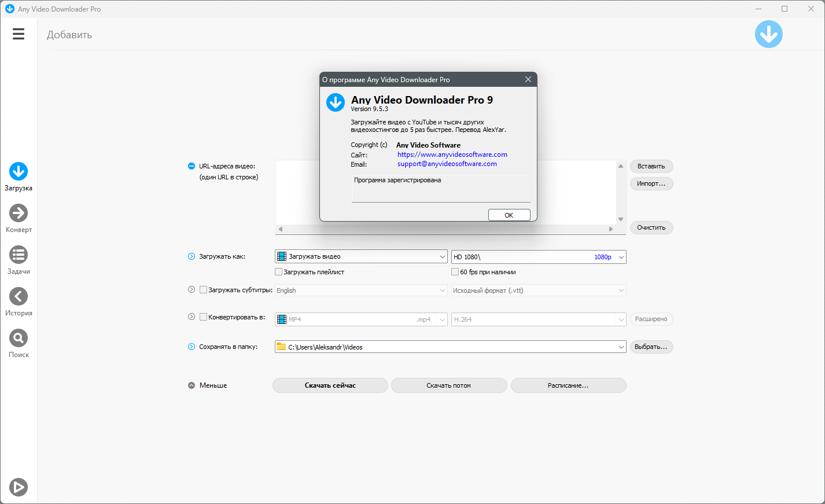Click the Добавить page heading

tap(69, 35)
